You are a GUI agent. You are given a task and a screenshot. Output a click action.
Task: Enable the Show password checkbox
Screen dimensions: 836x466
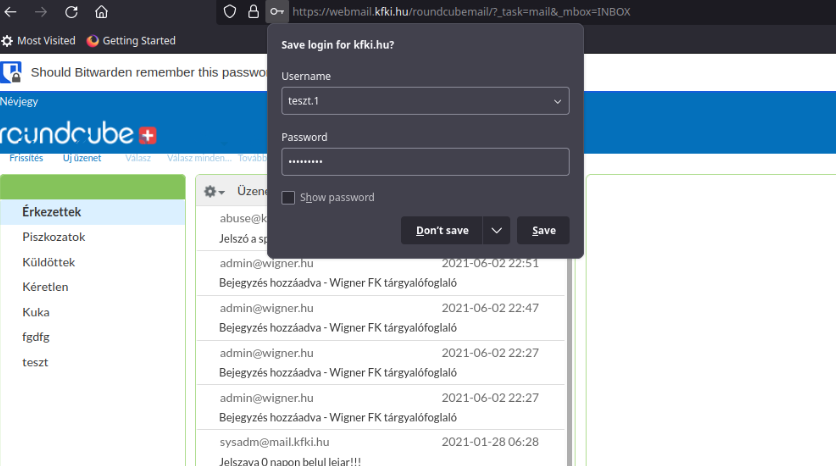[x=288, y=198]
